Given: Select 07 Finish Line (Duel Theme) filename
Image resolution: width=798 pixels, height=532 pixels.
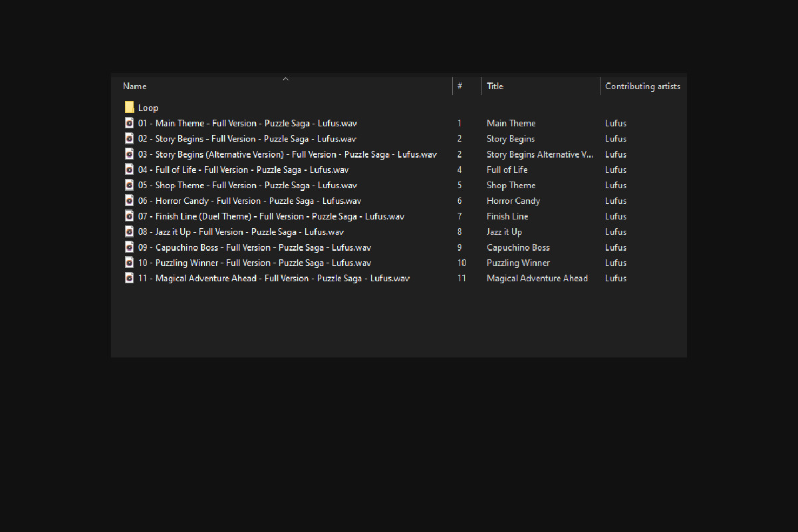Looking at the screenshot, I should [x=271, y=216].
